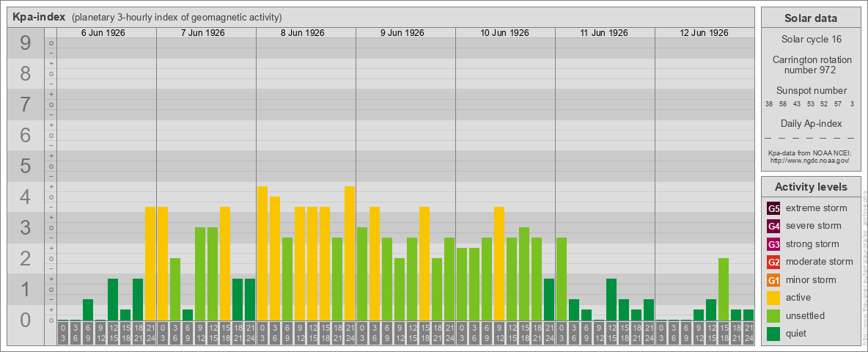
Task: Click the Kpa-index chart title
Action: (40, 17)
